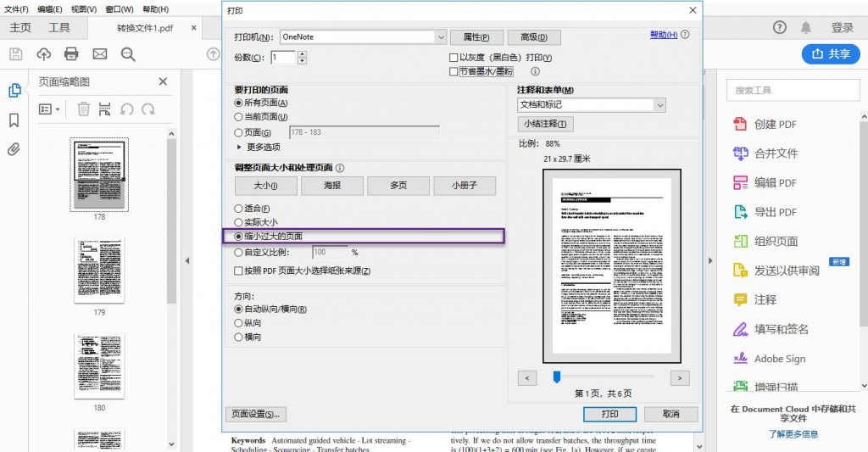Click Page Setup (页面设置) button

[256, 414]
